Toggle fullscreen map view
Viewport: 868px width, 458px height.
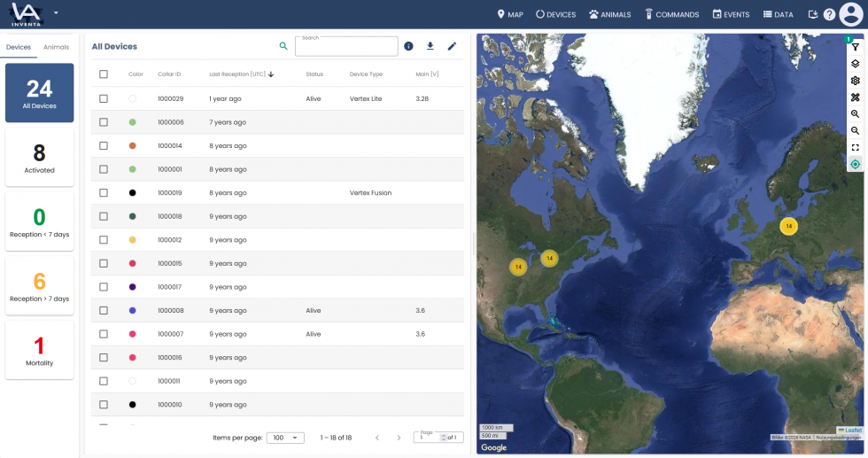pyautogui.click(x=855, y=148)
